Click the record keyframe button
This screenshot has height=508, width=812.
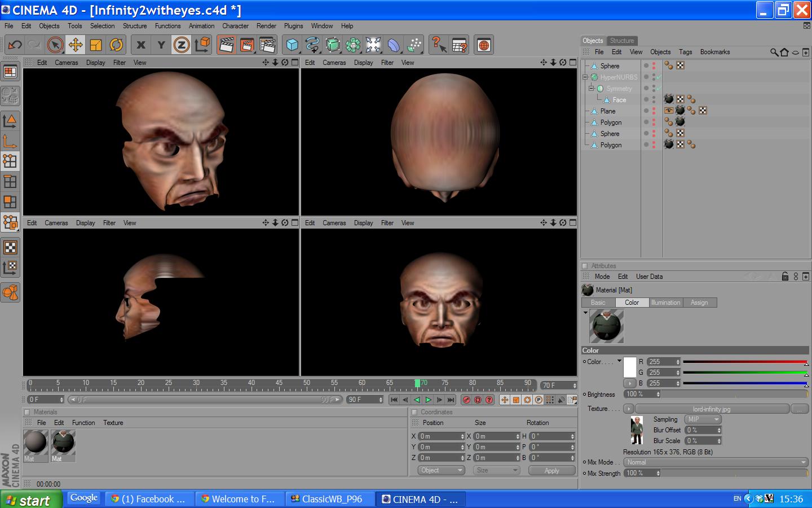point(466,400)
